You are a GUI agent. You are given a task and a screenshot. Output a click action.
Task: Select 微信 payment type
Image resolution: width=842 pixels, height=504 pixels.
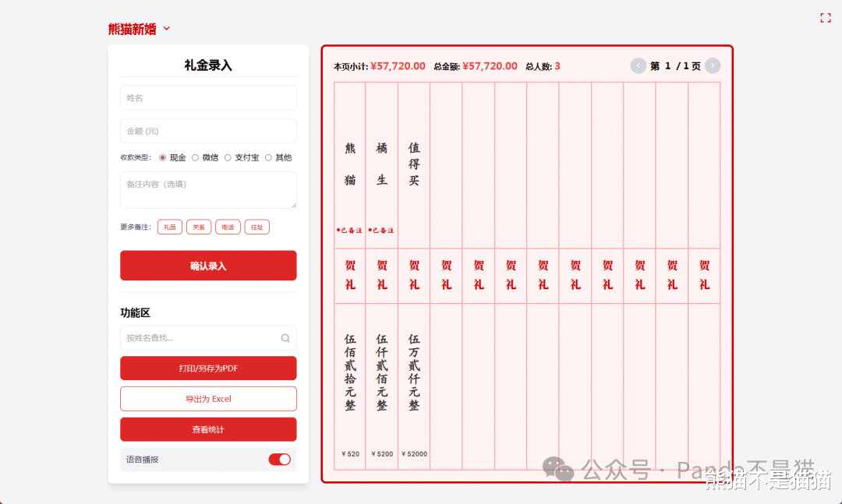pos(196,157)
